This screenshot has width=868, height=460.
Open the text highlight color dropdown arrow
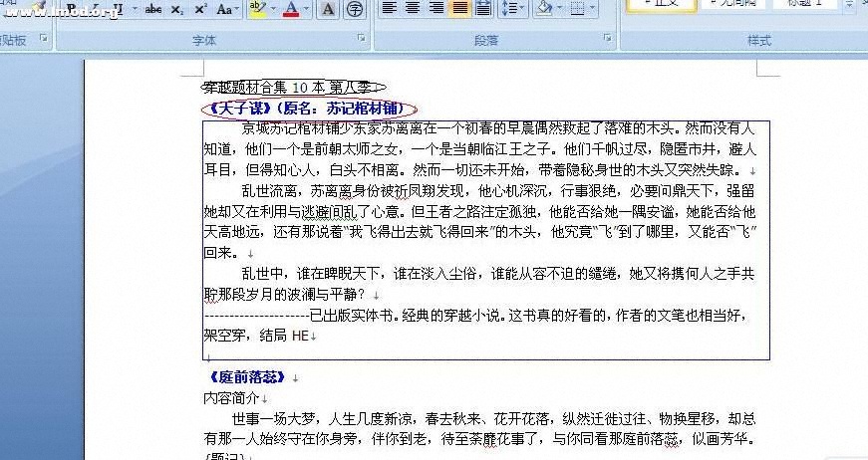coord(272,9)
